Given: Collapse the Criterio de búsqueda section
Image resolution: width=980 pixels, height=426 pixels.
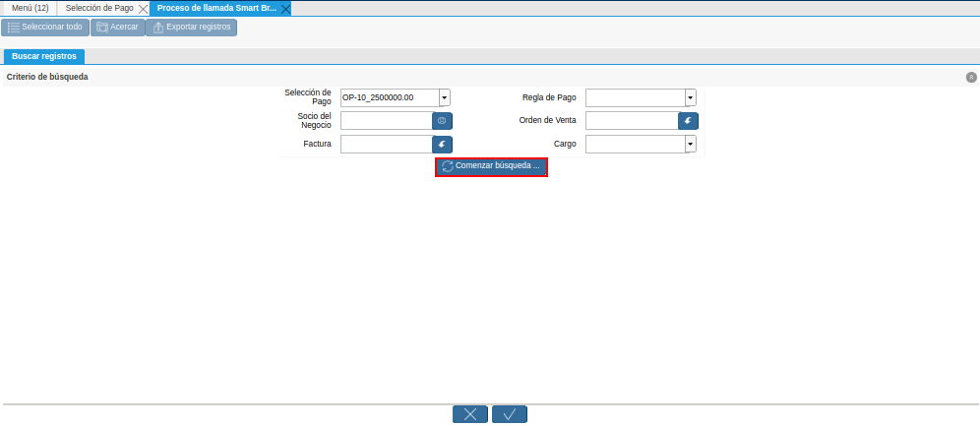Looking at the screenshot, I should click(x=971, y=78).
